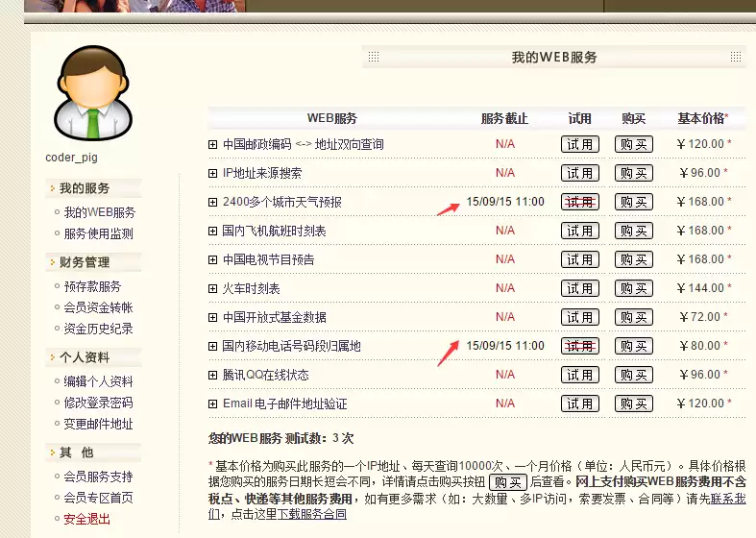The width and height of the screenshot is (756, 538).
Task: Click 购买 button for 2400多个城市天气预报
Action: pyautogui.click(x=634, y=202)
